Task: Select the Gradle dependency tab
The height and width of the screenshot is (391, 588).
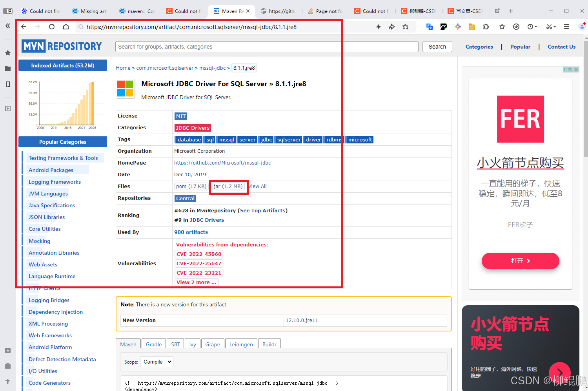Action: tap(154, 344)
